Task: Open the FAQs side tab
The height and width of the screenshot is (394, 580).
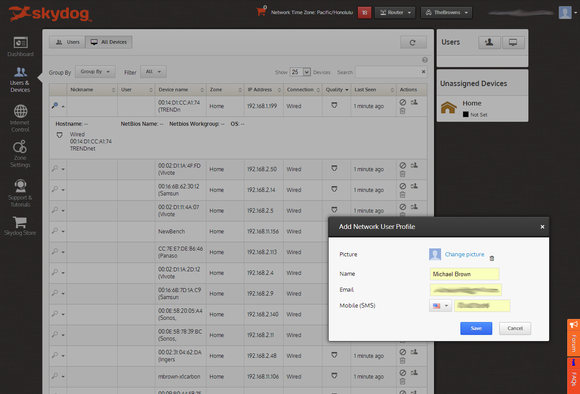Action: tap(573, 376)
